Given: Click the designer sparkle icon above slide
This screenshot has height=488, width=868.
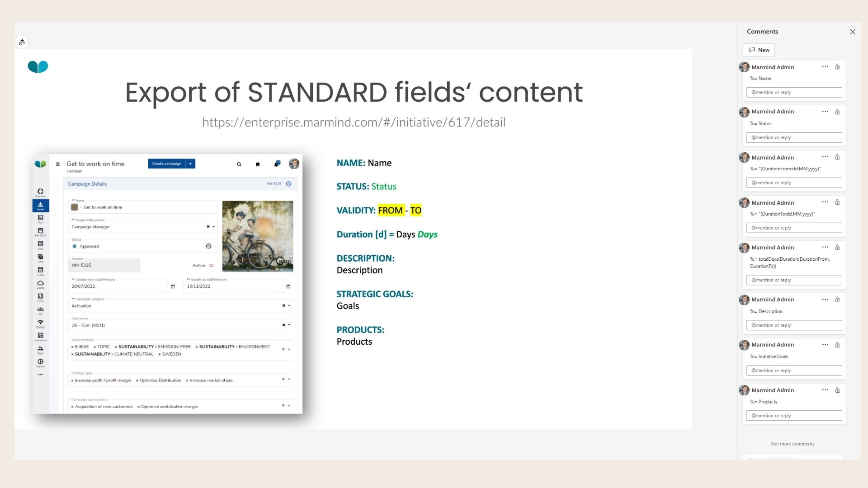Looking at the screenshot, I should click(22, 42).
